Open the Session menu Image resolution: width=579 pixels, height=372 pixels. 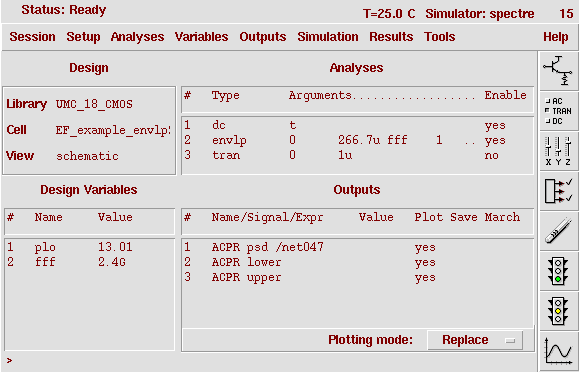pyautogui.click(x=32, y=37)
